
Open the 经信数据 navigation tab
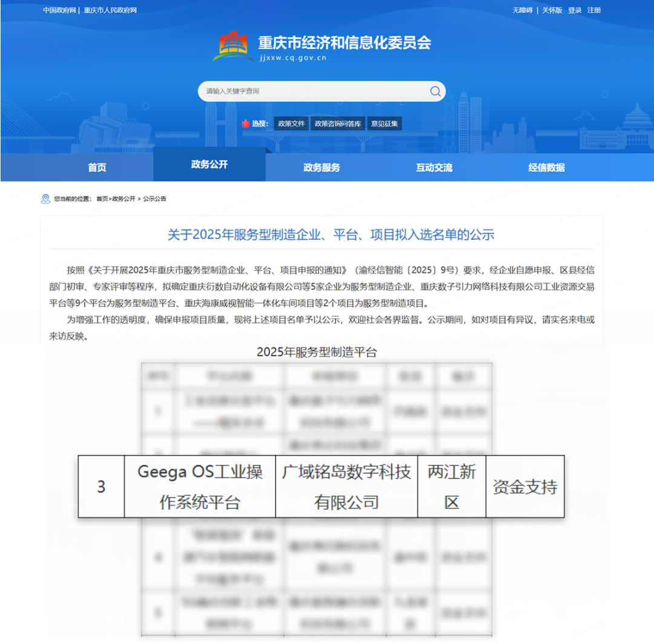pyautogui.click(x=546, y=168)
